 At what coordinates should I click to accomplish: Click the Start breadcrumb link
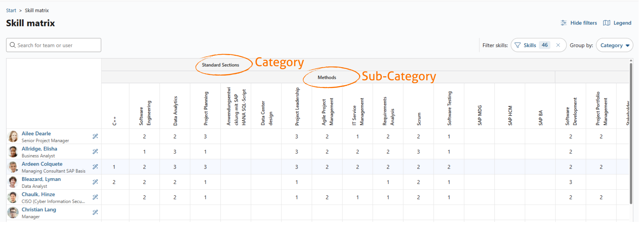(11, 10)
